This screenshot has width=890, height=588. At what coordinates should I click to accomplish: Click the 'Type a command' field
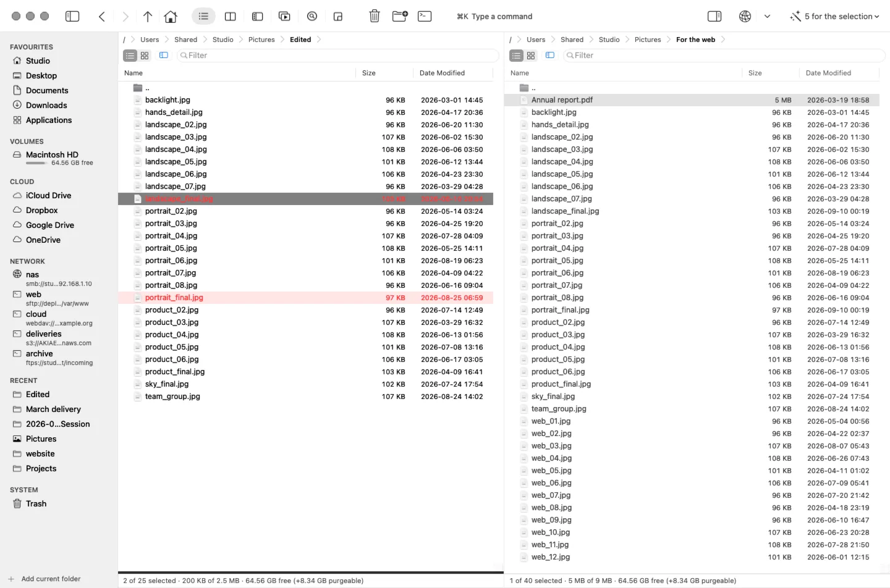494,17
